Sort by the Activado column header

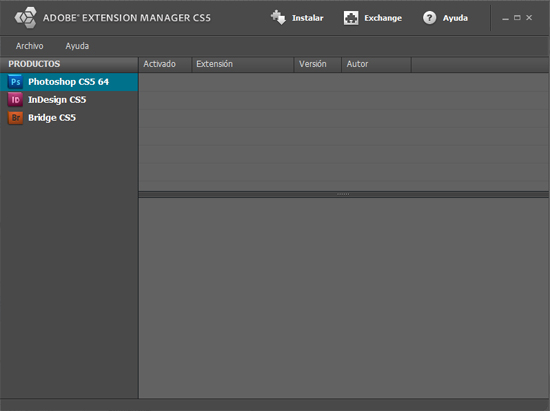[165, 64]
